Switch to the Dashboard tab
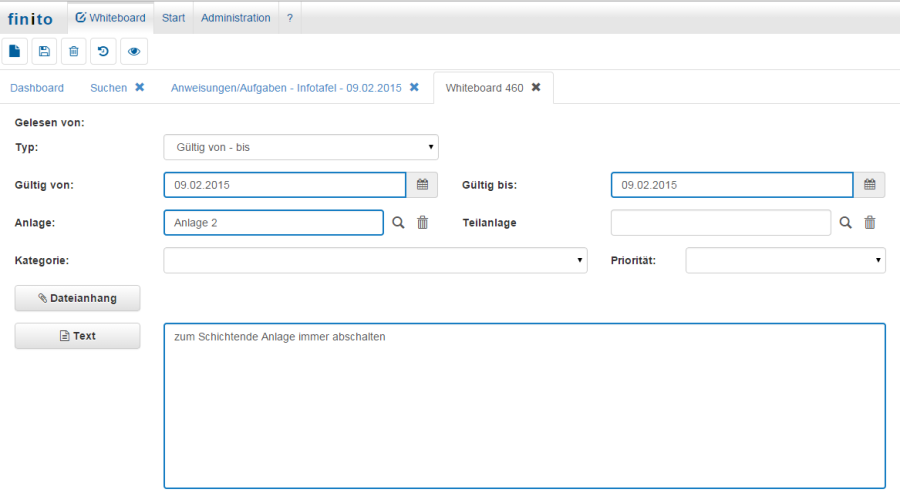This screenshot has height=496, width=900. (37, 88)
